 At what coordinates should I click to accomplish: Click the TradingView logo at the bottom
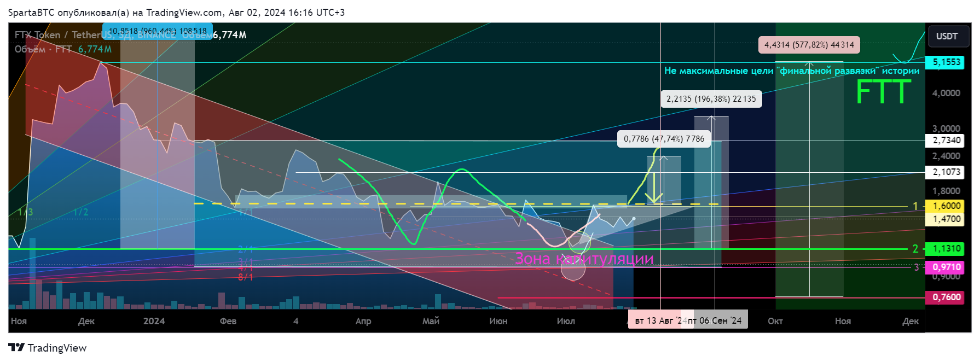click(48, 348)
